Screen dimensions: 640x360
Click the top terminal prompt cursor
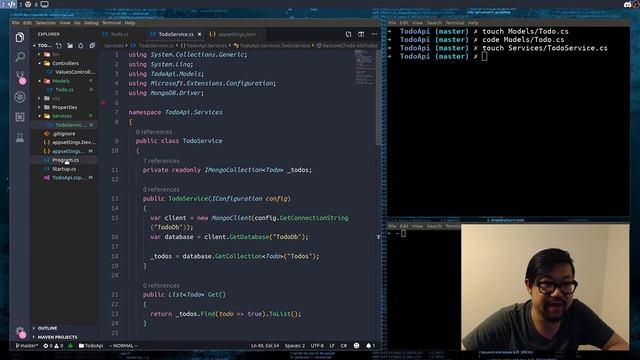pos(484,56)
